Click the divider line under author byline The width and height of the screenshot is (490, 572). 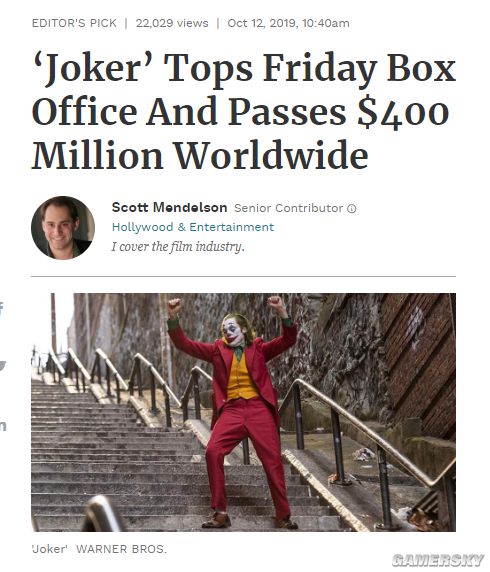point(243,277)
